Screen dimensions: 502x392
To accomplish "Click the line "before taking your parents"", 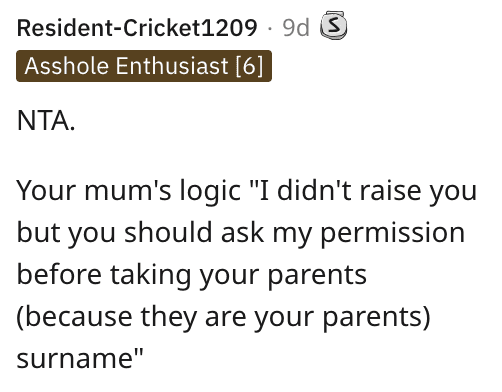I will click(192, 275).
